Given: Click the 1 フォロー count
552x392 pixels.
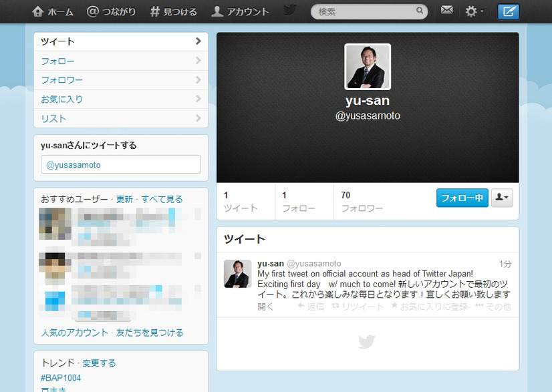Looking at the screenshot, I should coord(299,202).
